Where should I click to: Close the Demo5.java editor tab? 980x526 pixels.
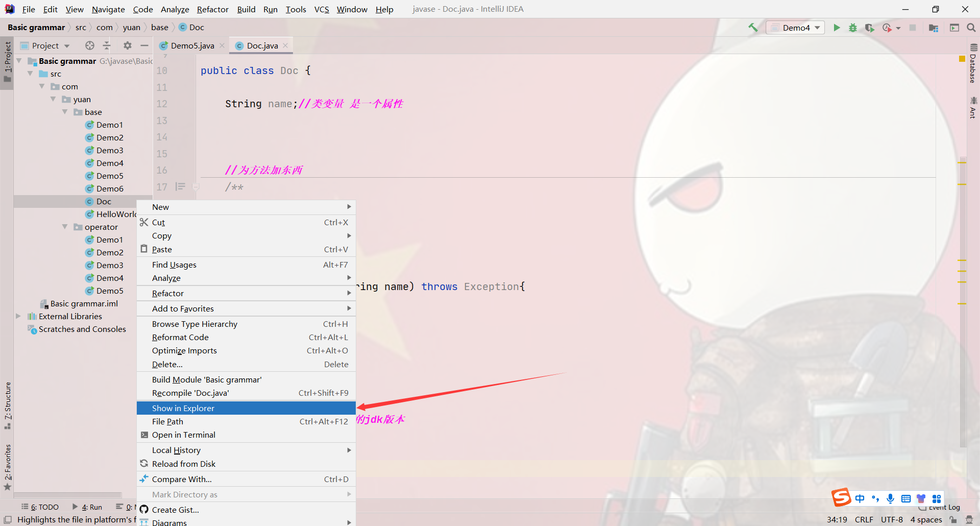pos(222,45)
